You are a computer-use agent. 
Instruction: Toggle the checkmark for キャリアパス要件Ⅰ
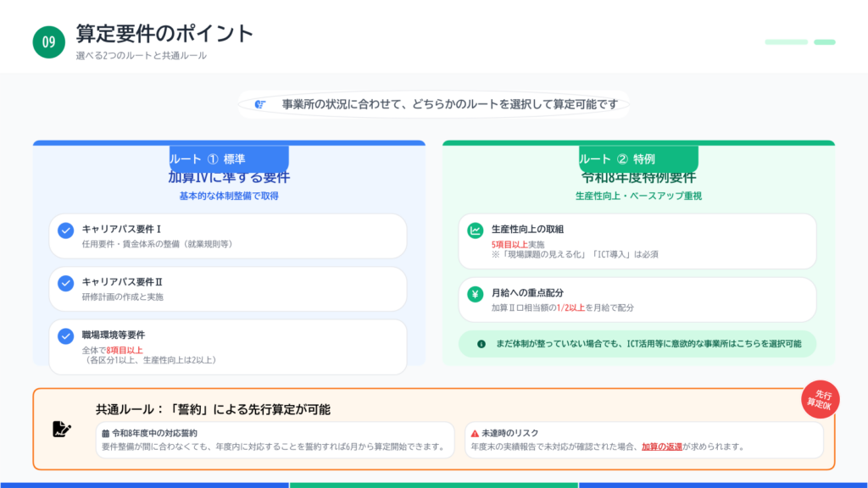click(66, 230)
